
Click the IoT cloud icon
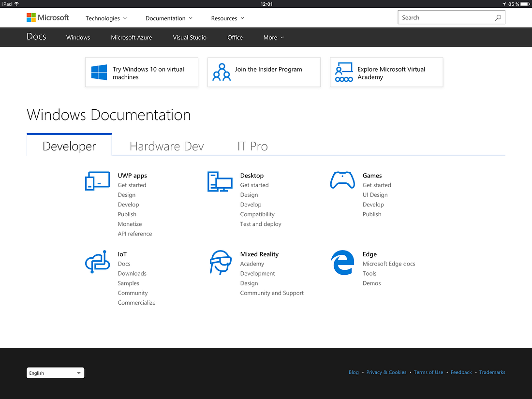click(x=97, y=262)
